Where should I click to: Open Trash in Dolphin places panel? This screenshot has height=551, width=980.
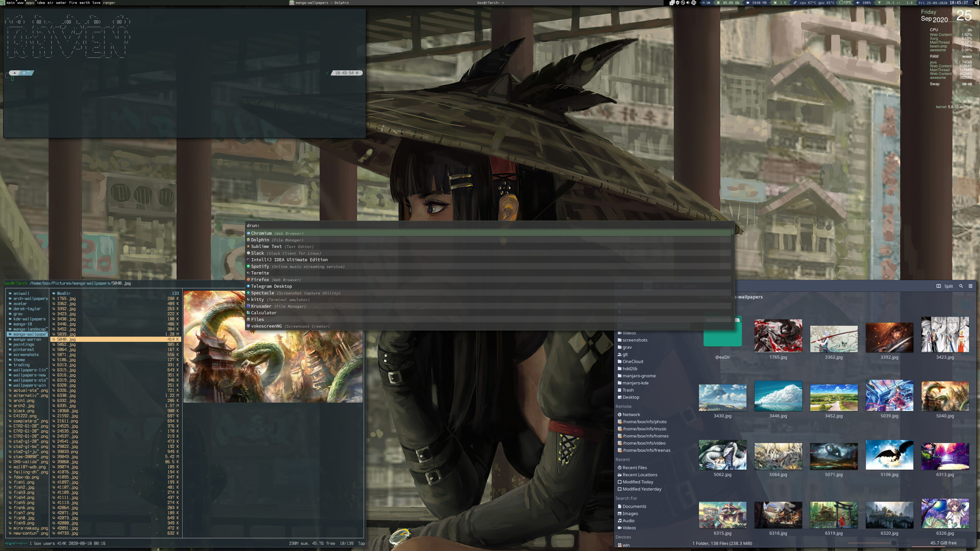pyautogui.click(x=628, y=390)
